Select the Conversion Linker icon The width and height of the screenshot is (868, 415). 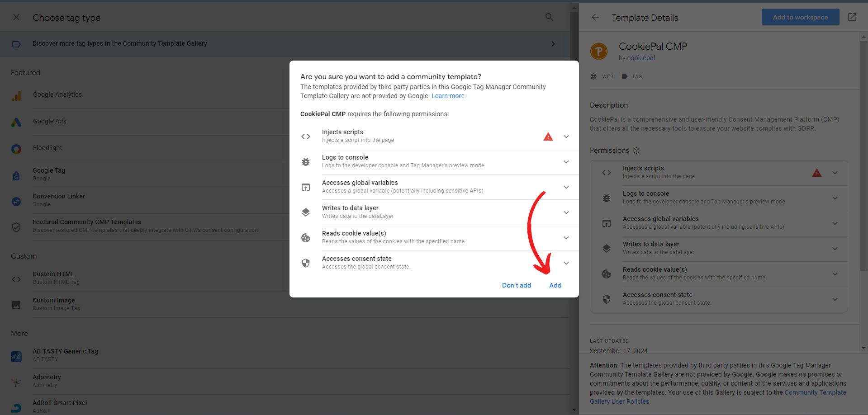[x=16, y=202]
